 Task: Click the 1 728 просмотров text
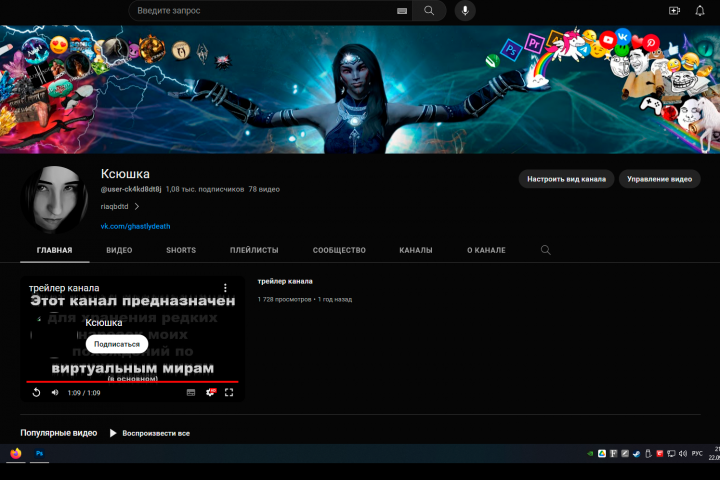click(284, 299)
